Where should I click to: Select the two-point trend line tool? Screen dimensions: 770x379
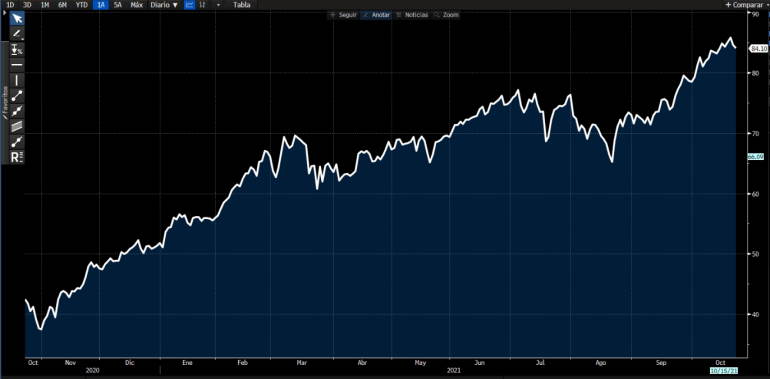coord(17,96)
